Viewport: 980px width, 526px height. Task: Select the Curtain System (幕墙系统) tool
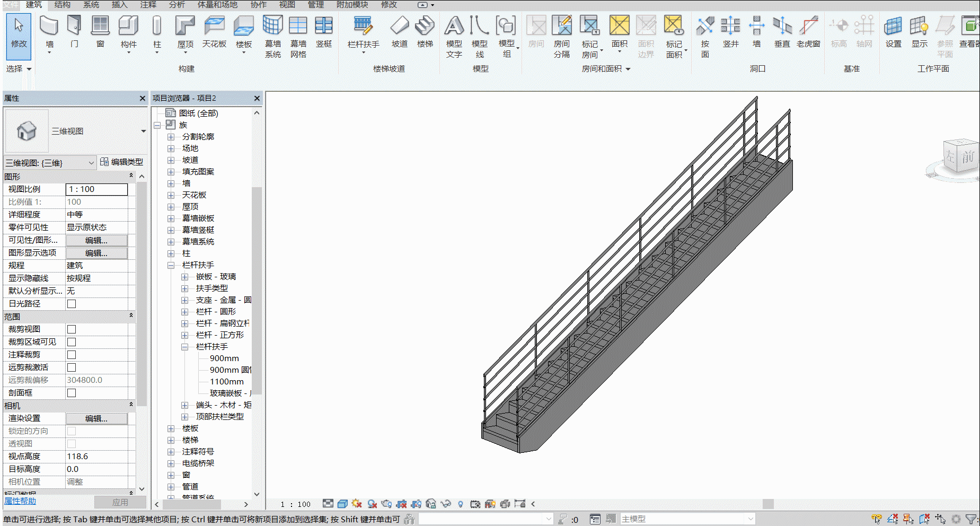273,36
